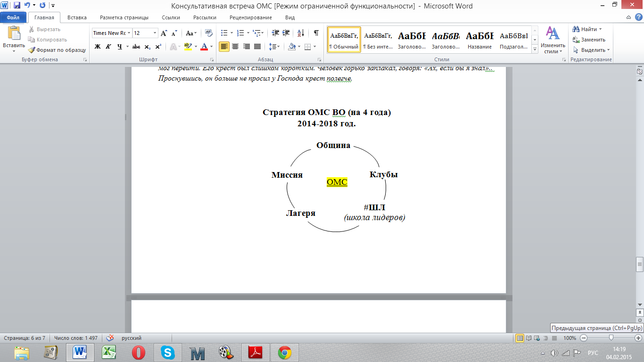Apply superscript formatting
The width and height of the screenshot is (644, 362).
(158, 47)
